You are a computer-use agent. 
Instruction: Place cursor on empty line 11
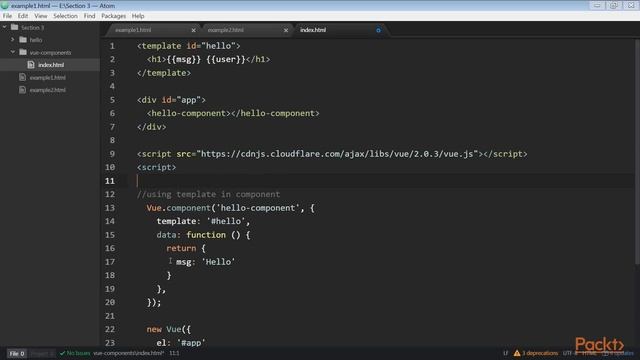click(x=367, y=181)
